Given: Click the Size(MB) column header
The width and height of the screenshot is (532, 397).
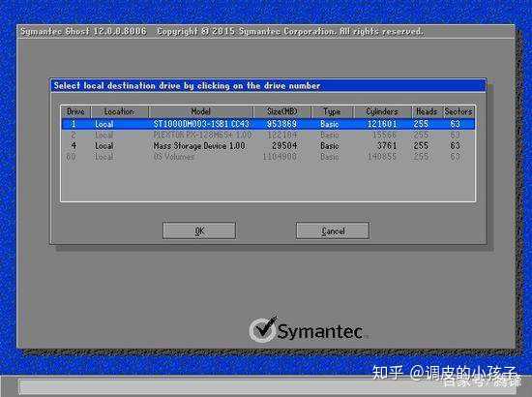Looking at the screenshot, I should click(282, 111).
